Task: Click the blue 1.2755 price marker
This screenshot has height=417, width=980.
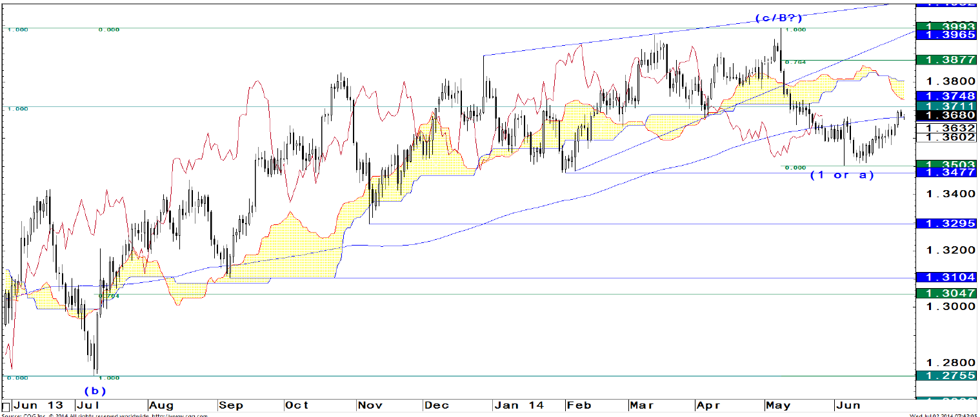Action: (946, 376)
